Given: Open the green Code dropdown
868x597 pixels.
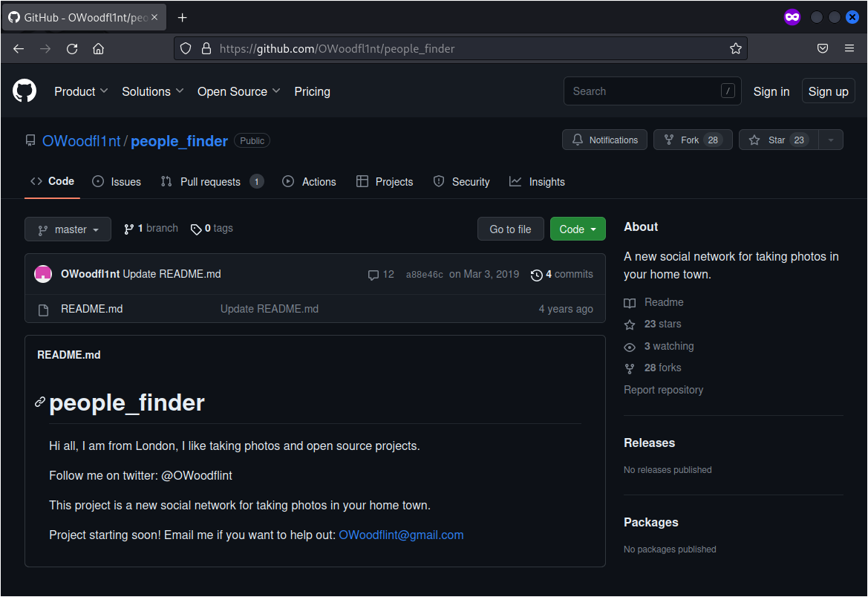Looking at the screenshot, I should (578, 229).
